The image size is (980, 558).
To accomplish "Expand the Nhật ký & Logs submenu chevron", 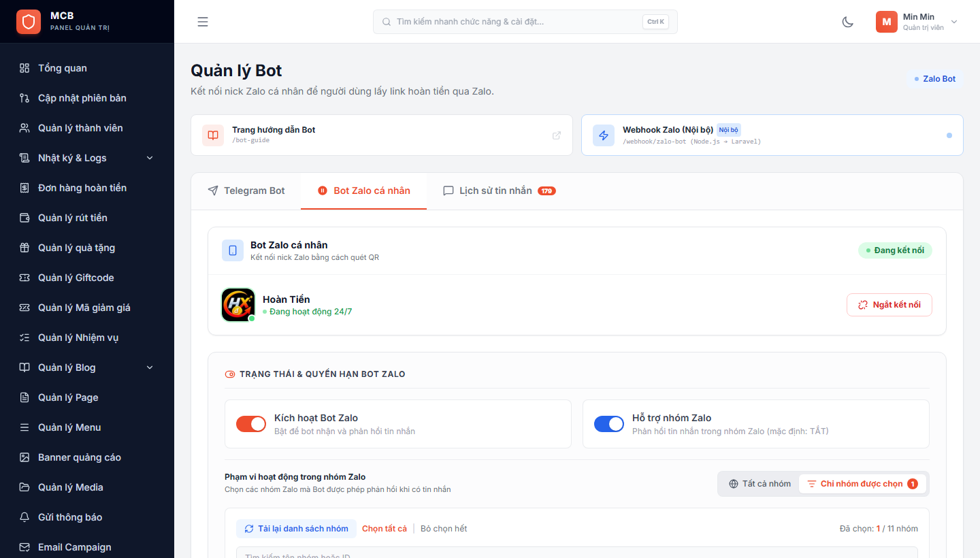I will pos(150,158).
